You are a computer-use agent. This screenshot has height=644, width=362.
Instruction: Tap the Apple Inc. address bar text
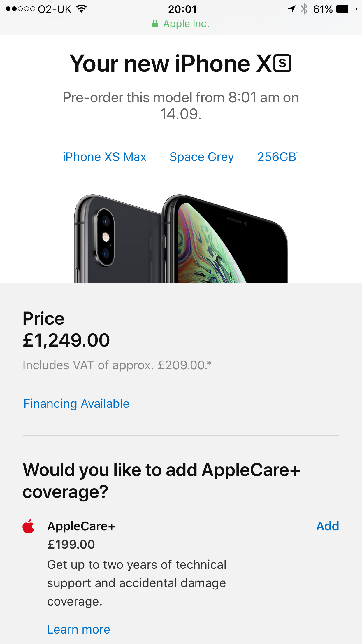click(186, 24)
